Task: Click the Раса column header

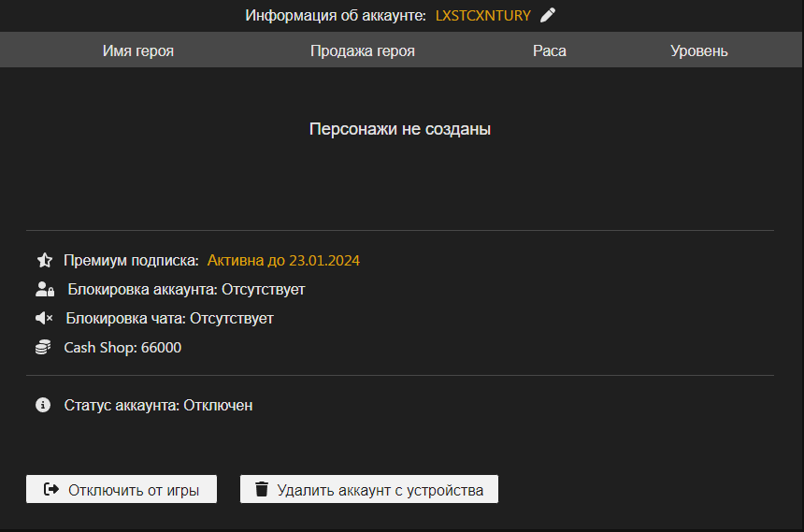Action: (x=549, y=50)
